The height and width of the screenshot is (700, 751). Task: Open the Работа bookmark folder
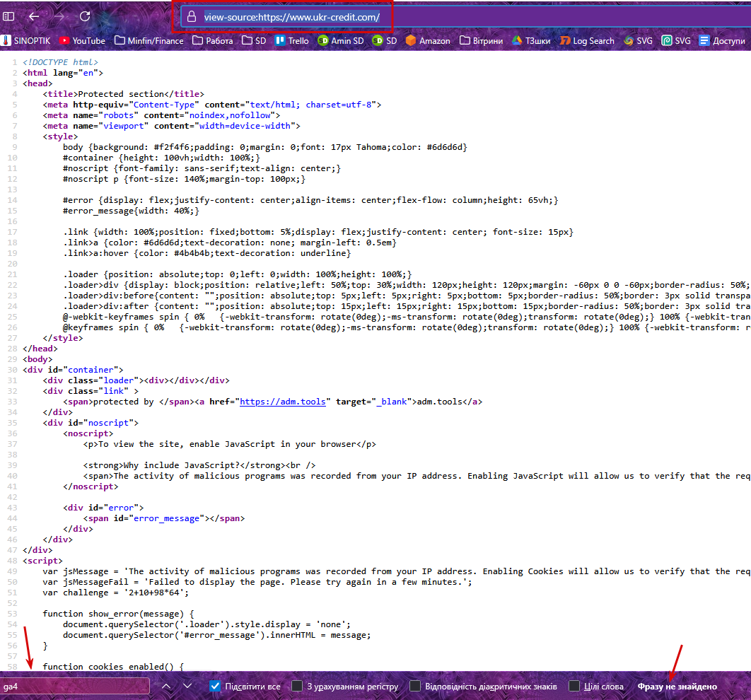coord(213,41)
